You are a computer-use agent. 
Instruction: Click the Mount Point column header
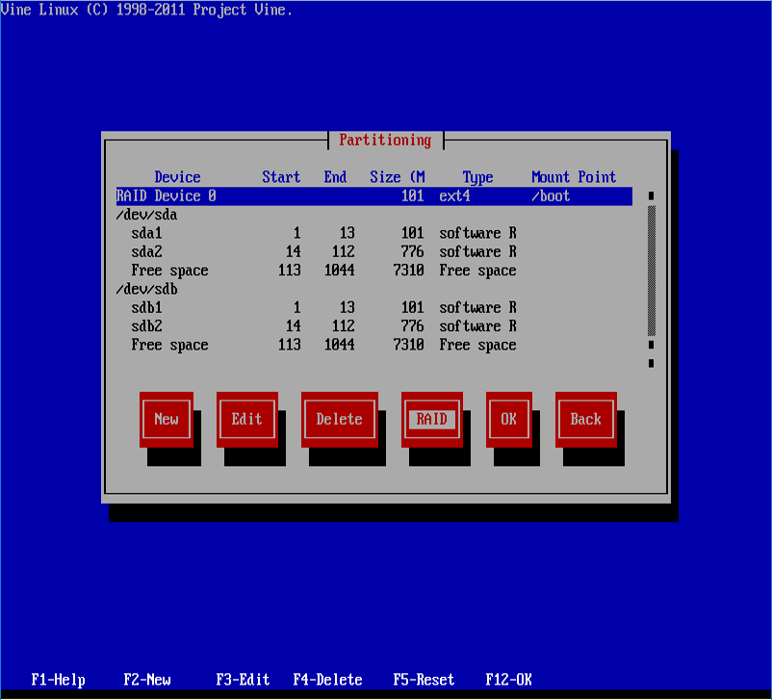click(574, 177)
